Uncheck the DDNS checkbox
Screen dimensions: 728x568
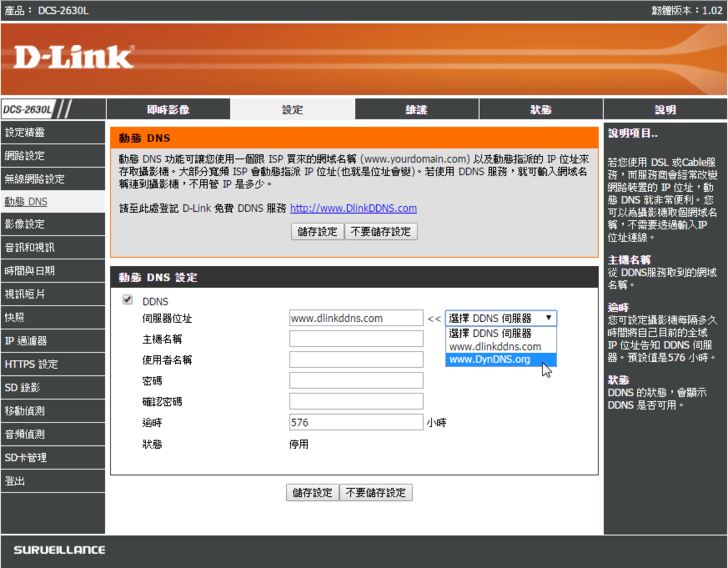127,300
